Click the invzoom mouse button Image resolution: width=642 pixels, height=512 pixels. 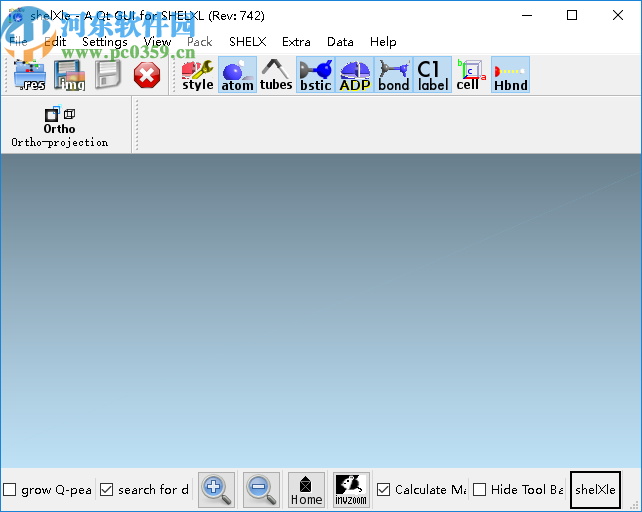tap(351, 490)
